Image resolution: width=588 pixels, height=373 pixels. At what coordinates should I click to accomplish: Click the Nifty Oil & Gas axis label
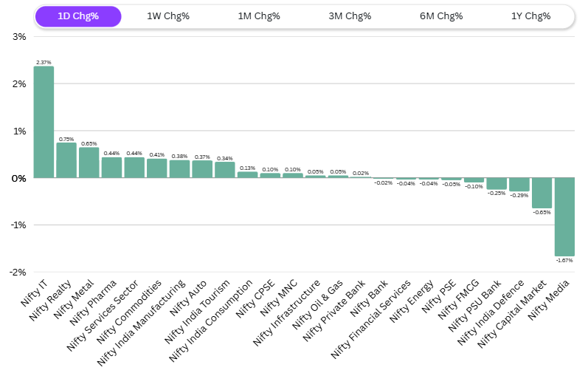click(x=317, y=305)
